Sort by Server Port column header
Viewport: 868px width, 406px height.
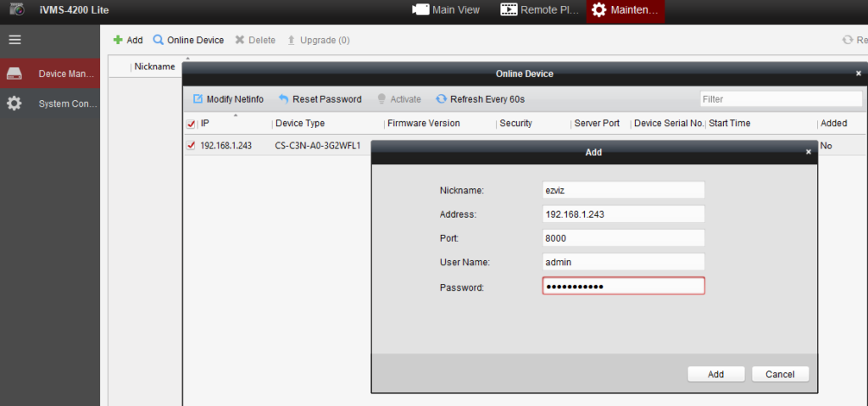tap(597, 123)
